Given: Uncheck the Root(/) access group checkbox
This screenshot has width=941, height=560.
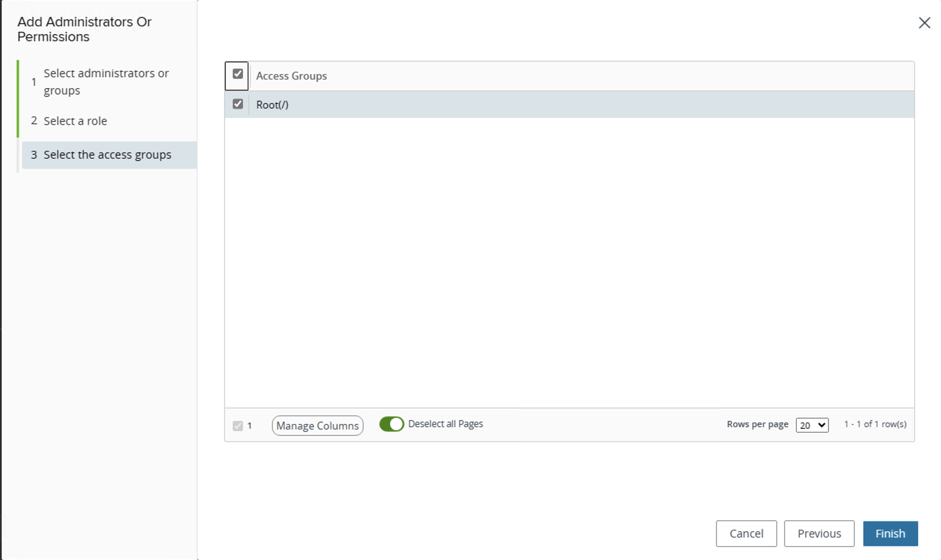Looking at the screenshot, I should (237, 104).
